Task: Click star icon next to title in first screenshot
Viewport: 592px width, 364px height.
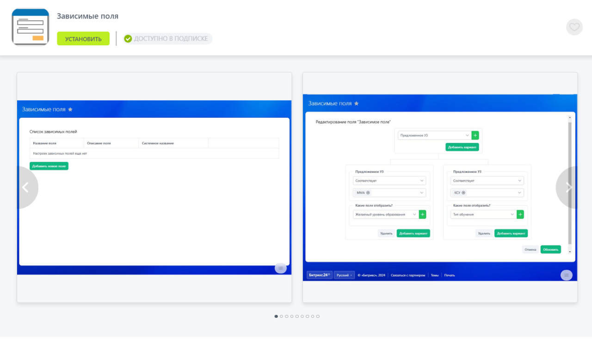Action: [70, 109]
